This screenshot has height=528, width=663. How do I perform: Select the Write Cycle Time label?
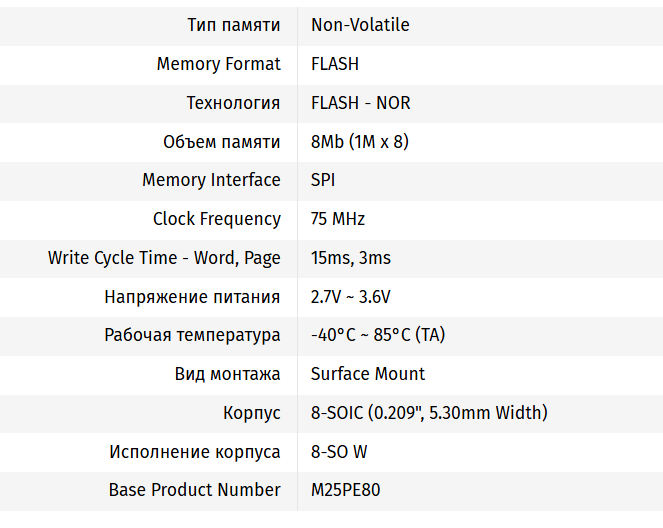click(164, 258)
